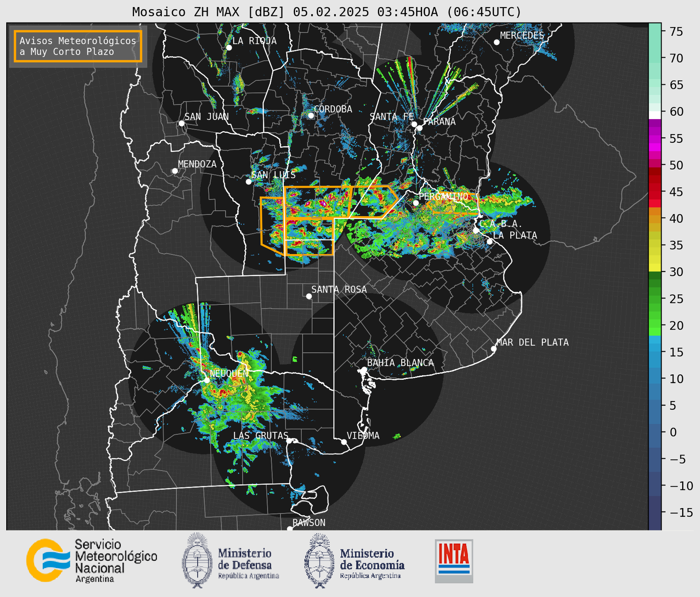
Task: Select the Mendoza city marker dot
Action: (x=175, y=171)
